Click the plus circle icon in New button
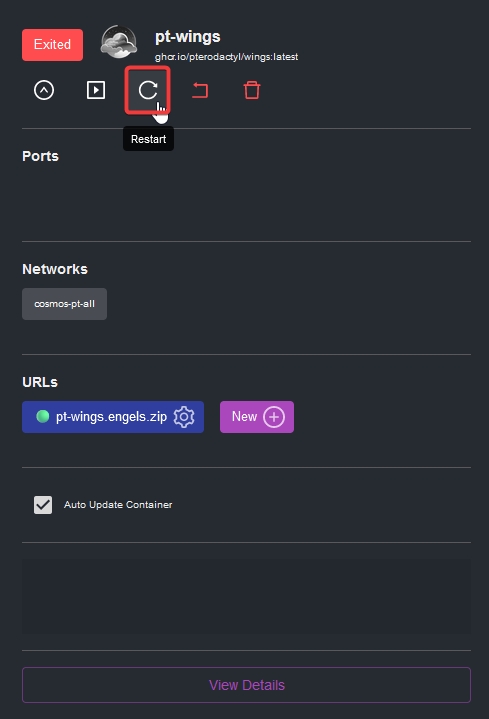 pyautogui.click(x=274, y=417)
